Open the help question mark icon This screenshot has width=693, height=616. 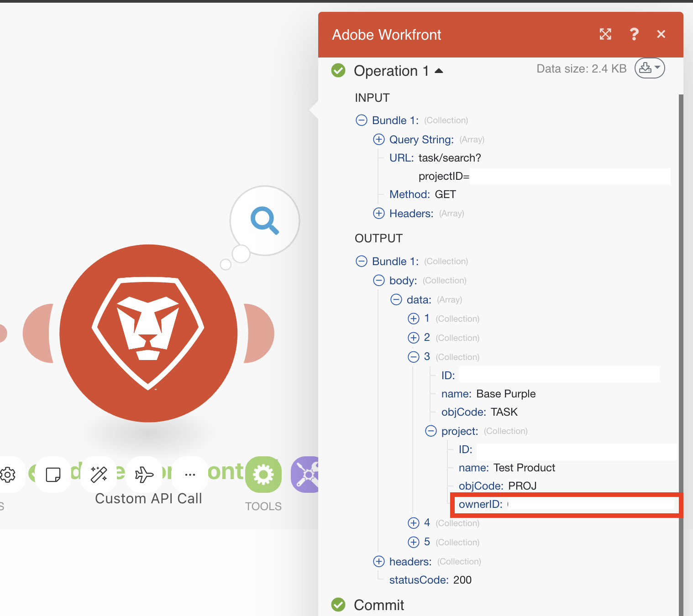pyautogui.click(x=634, y=34)
